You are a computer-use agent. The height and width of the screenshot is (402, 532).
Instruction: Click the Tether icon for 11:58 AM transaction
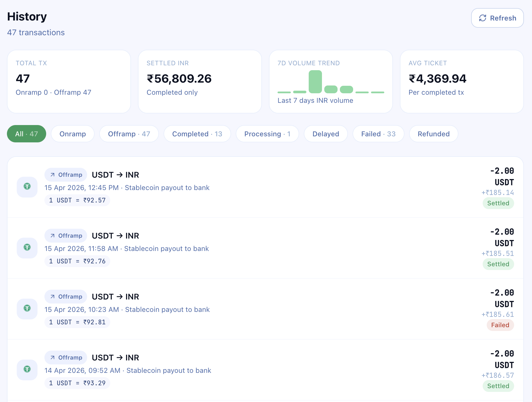point(27,247)
